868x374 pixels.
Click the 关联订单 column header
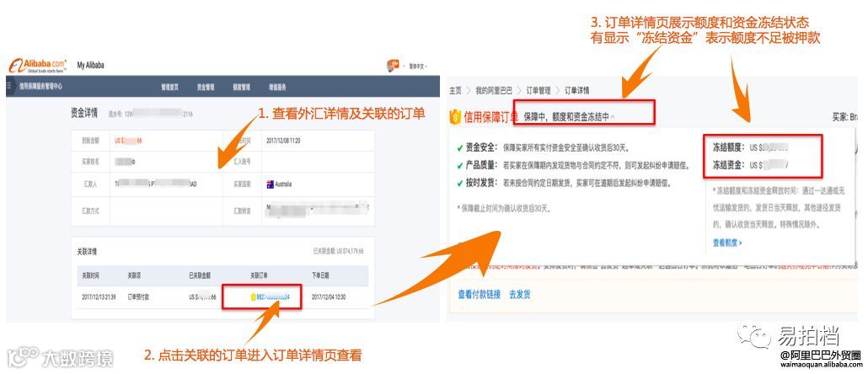tap(259, 275)
